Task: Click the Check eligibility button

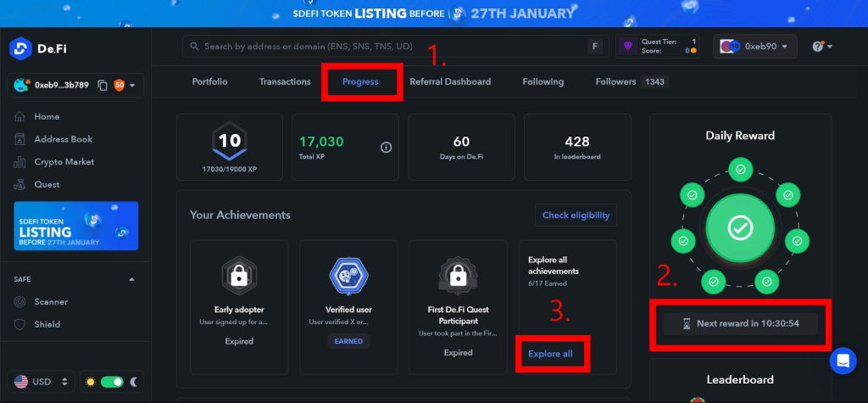Action: [576, 215]
